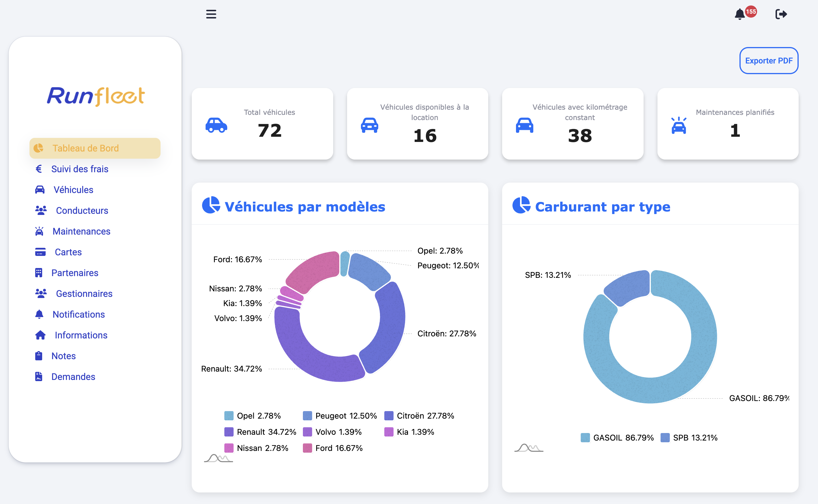Click the euro icon beside Suivi des frais
This screenshot has height=504, width=818.
pos(39,169)
